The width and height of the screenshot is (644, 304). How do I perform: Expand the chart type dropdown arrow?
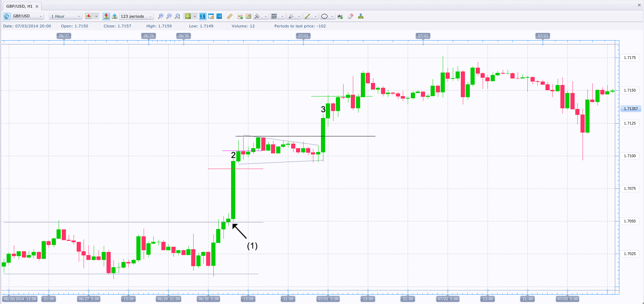point(96,16)
